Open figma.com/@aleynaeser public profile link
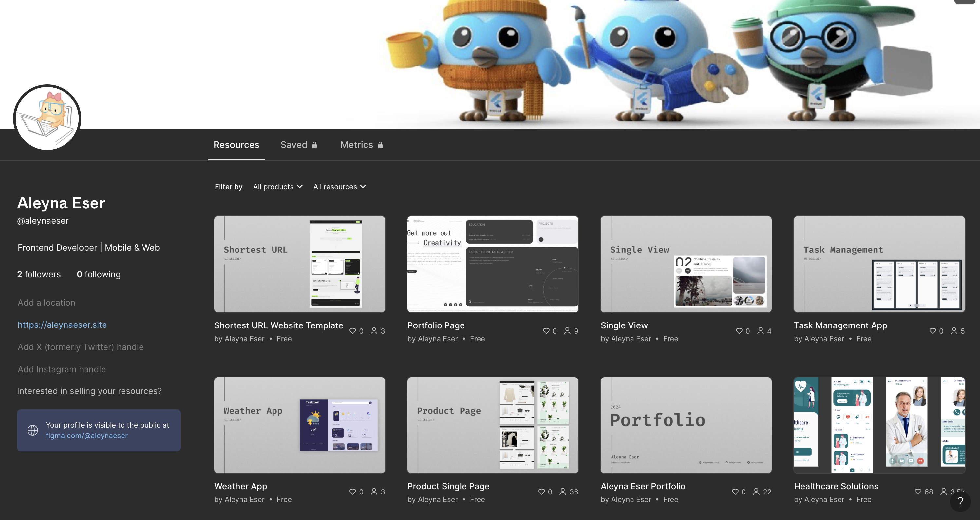Image resolution: width=980 pixels, height=520 pixels. tap(87, 436)
